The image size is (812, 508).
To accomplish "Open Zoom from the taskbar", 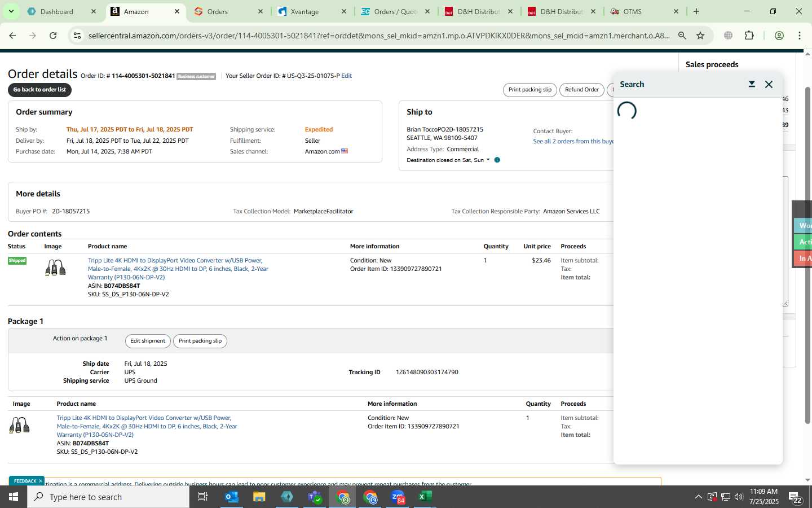I will [x=398, y=497].
